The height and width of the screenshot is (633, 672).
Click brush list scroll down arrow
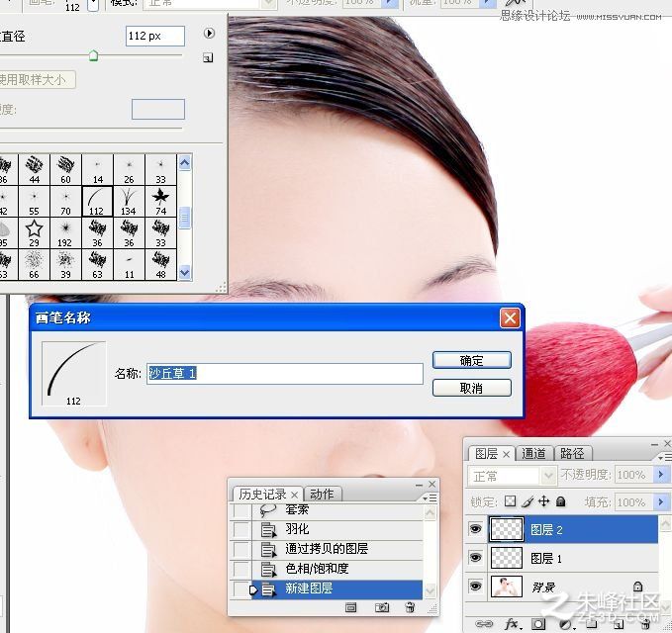[185, 272]
